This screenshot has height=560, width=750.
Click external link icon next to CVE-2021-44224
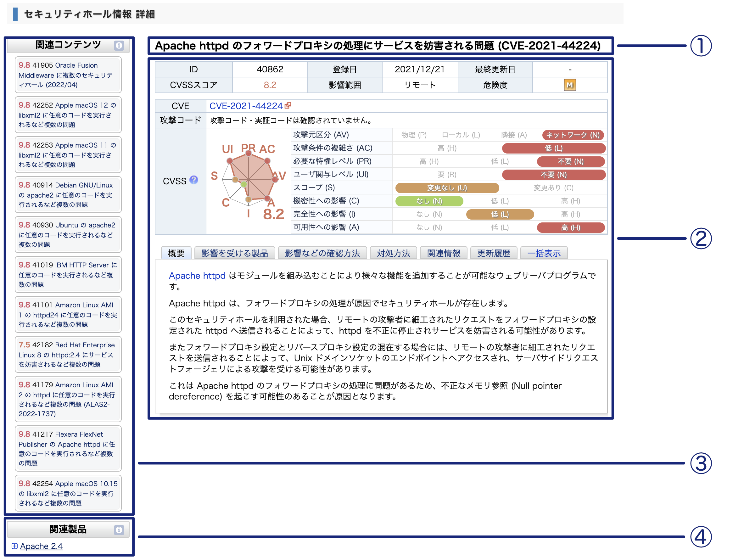click(x=288, y=105)
